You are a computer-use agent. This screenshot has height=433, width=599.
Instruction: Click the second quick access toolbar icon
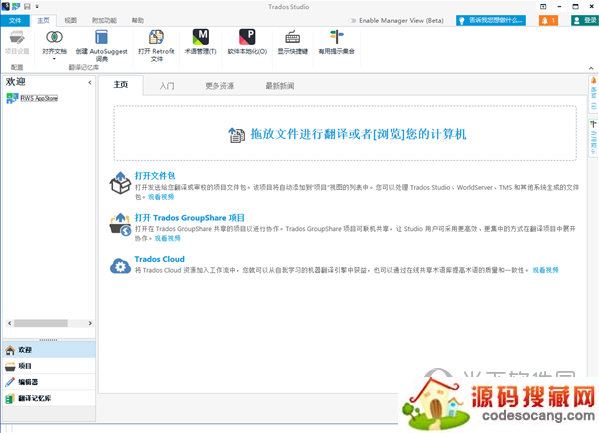(16, 6)
